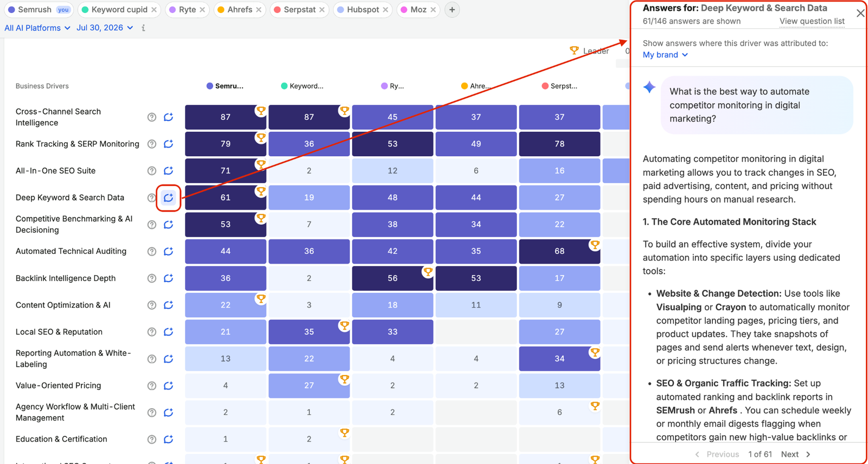Image resolution: width=868 pixels, height=464 pixels.
Task: Open answers icon for Competitive Benchmarking & AI Decisioning
Action: pyautogui.click(x=169, y=224)
